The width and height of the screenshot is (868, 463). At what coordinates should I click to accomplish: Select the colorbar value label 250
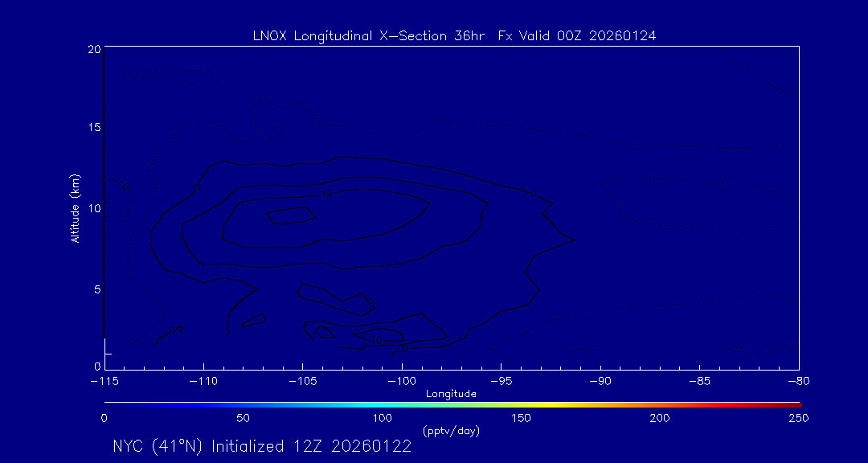pyautogui.click(x=798, y=418)
